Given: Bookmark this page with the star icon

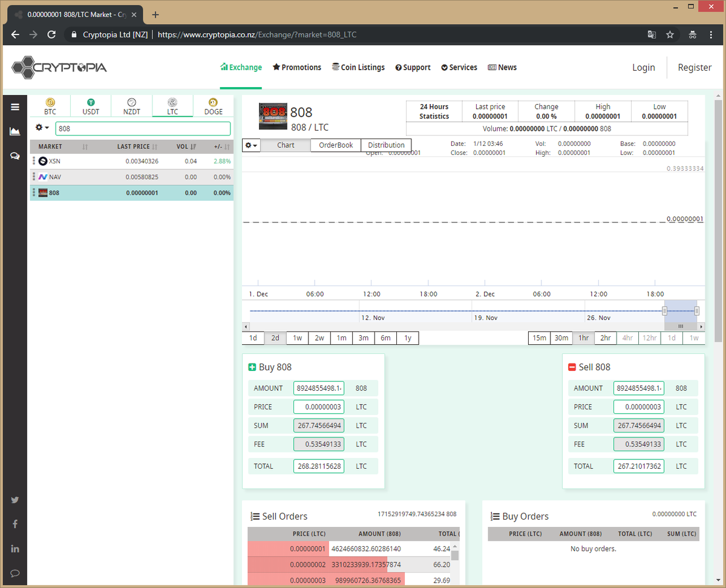Looking at the screenshot, I should point(670,34).
